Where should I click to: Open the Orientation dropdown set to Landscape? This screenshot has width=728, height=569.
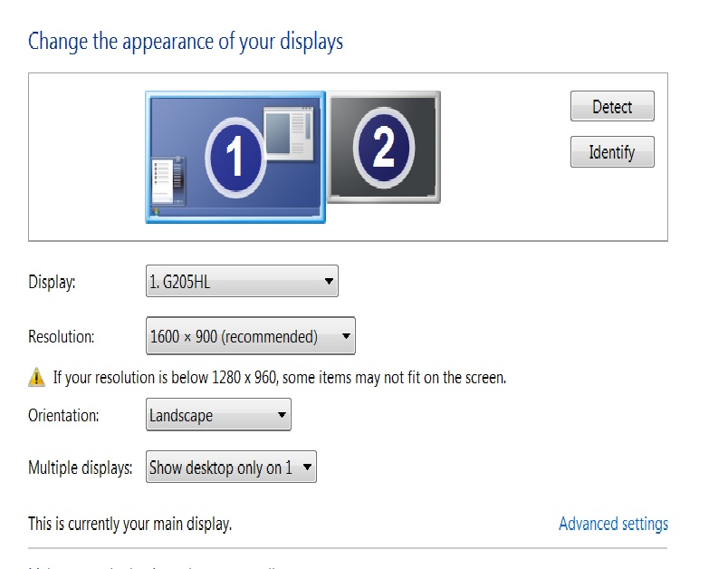click(x=218, y=416)
